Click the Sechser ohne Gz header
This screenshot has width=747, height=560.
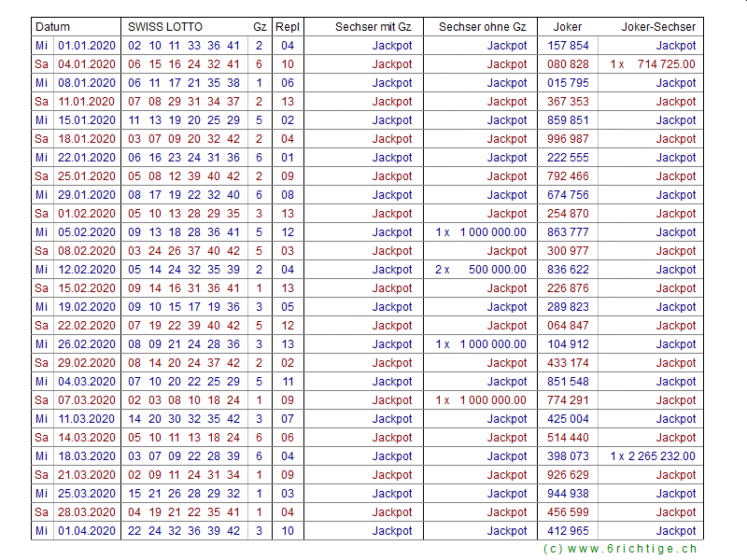pos(482,27)
